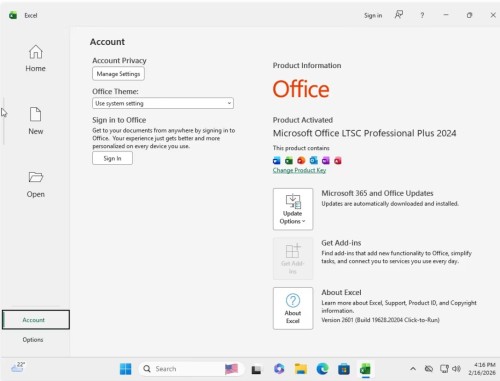
Task: Click the About Excel heading text
Action: click(x=341, y=292)
